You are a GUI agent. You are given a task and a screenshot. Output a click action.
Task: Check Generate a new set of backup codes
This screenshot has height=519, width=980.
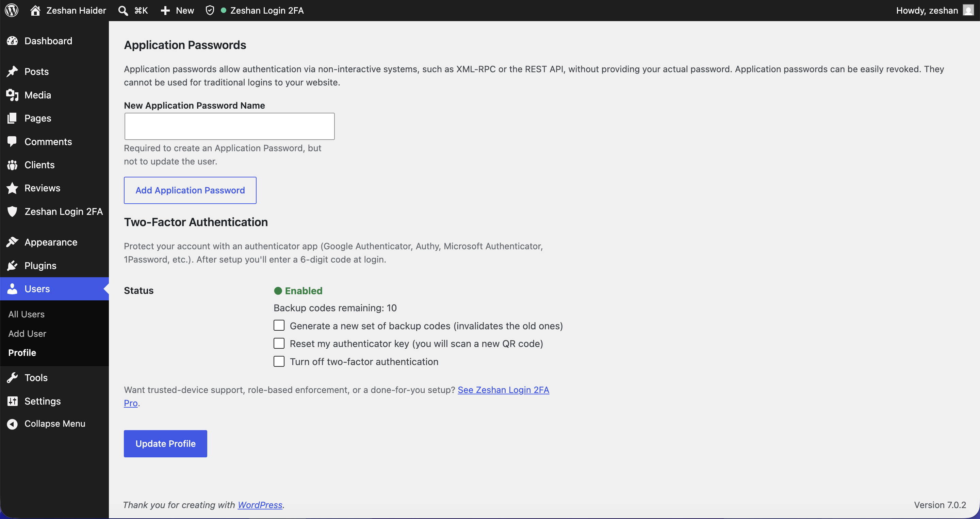point(279,326)
